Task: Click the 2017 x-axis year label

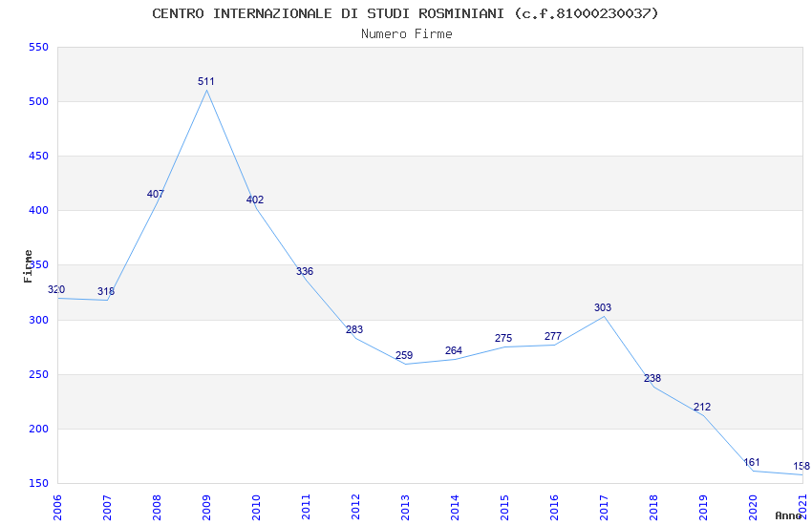Action: (604, 508)
